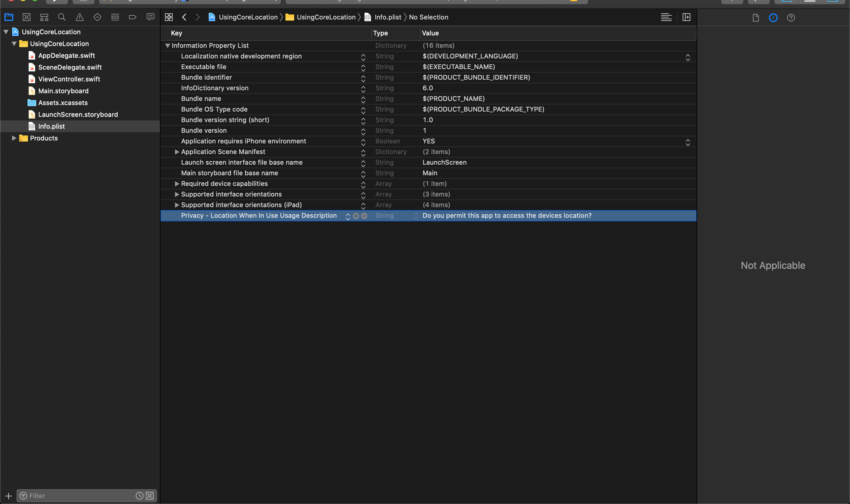Select AppDelegate.swift in the navigator
The image size is (850, 504).
click(67, 55)
